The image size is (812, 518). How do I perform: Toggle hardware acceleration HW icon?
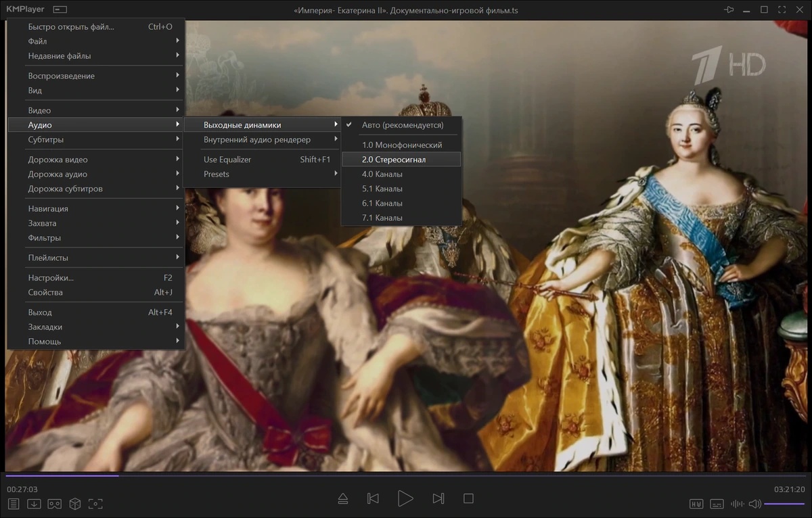point(696,504)
